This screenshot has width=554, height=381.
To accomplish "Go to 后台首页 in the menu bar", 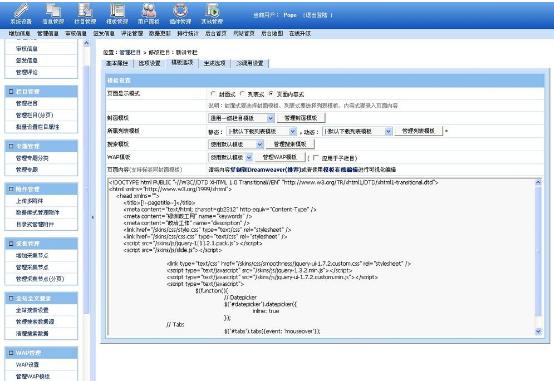I will pos(216,34).
